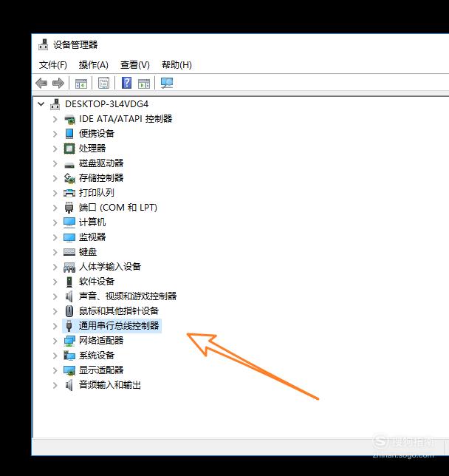449x476 pixels.
Task: Click the IDE ATA/ATAPI 控制器 icon
Action: click(x=69, y=119)
